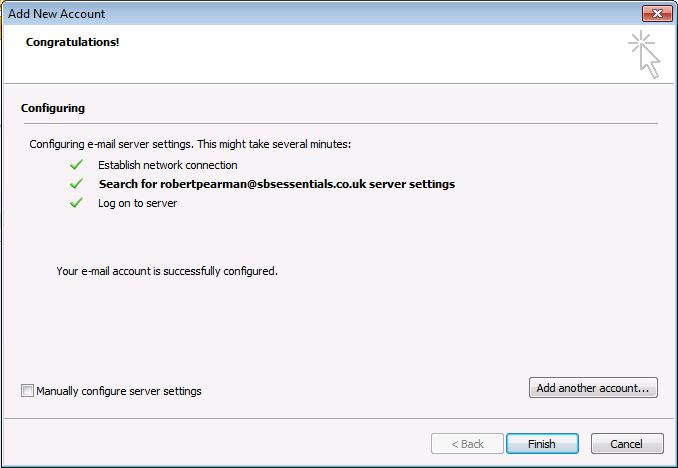Tick the Manually configure server settings checkbox
Image resolution: width=678 pixels, height=468 pixels.
pyautogui.click(x=27, y=391)
